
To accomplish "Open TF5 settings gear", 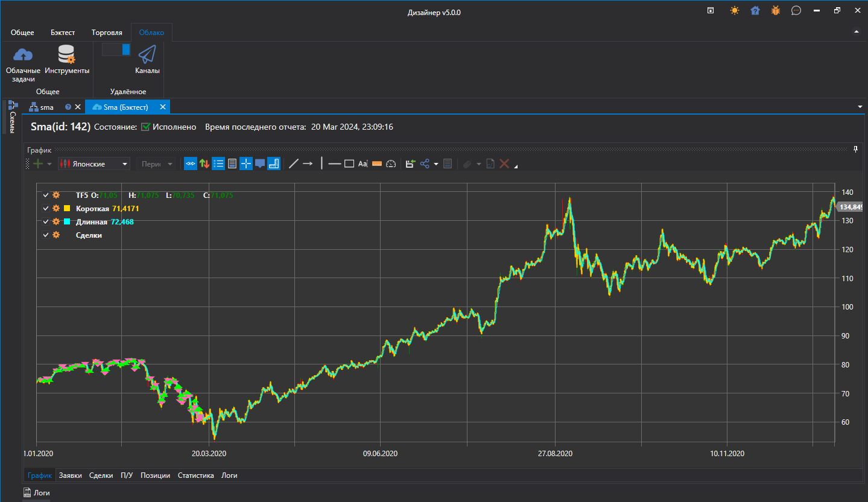I will click(x=56, y=195).
